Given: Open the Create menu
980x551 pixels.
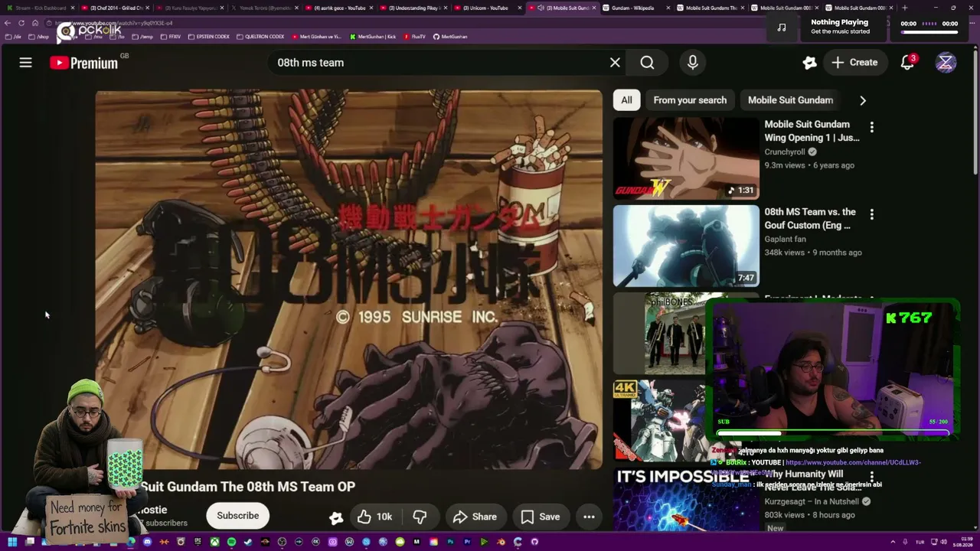Looking at the screenshot, I should click(x=855, y=63).
